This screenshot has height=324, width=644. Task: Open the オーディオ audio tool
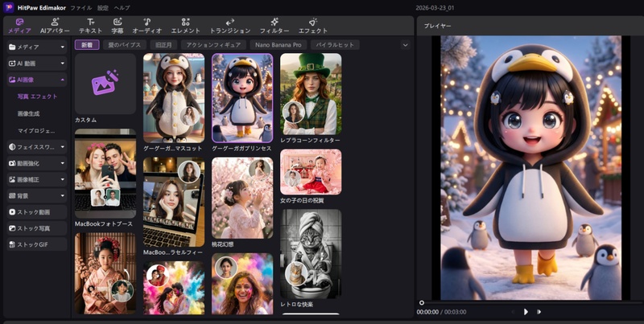147,26
